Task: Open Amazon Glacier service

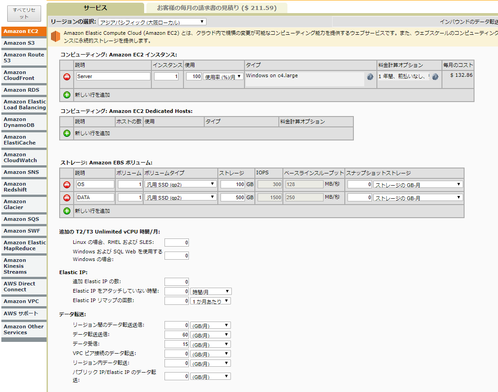Action: pos(24,205)
